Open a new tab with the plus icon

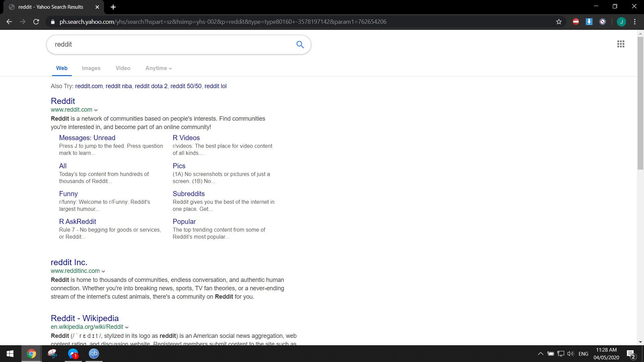pos(113,7)
